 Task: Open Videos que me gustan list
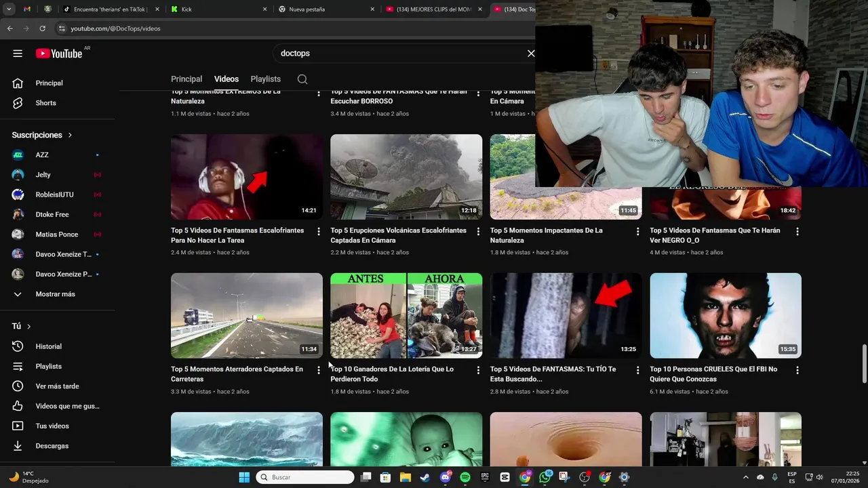click(58, 406)
